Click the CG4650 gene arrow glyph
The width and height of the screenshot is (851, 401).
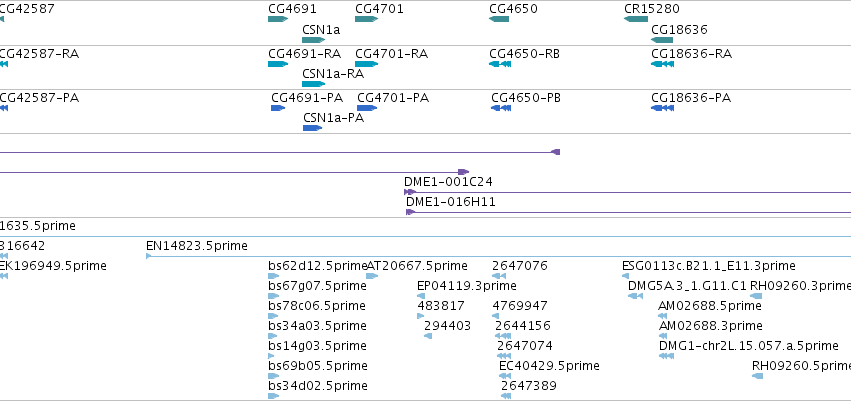499,19
